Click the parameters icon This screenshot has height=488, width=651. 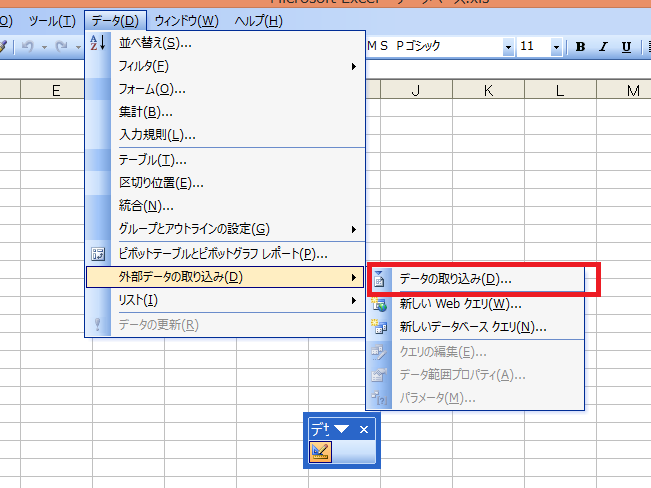[379, 398]
